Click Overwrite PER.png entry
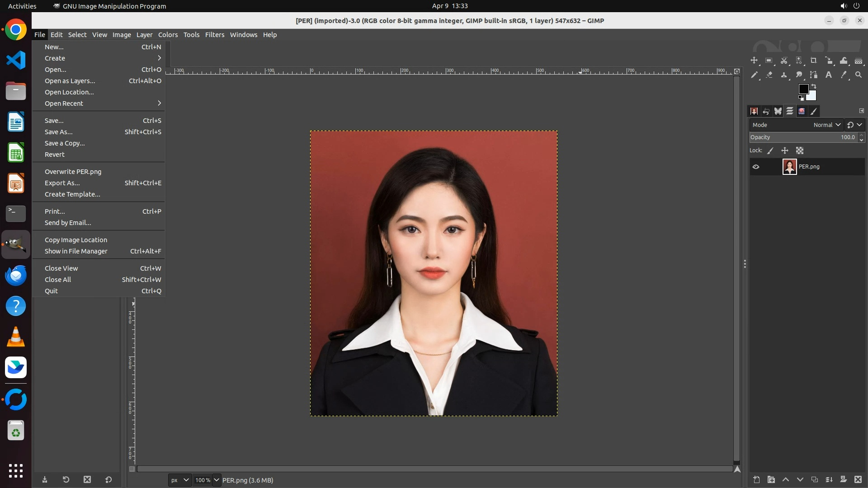Image resolution: width=868 pixels, height=488 pixels. [73, 172]
